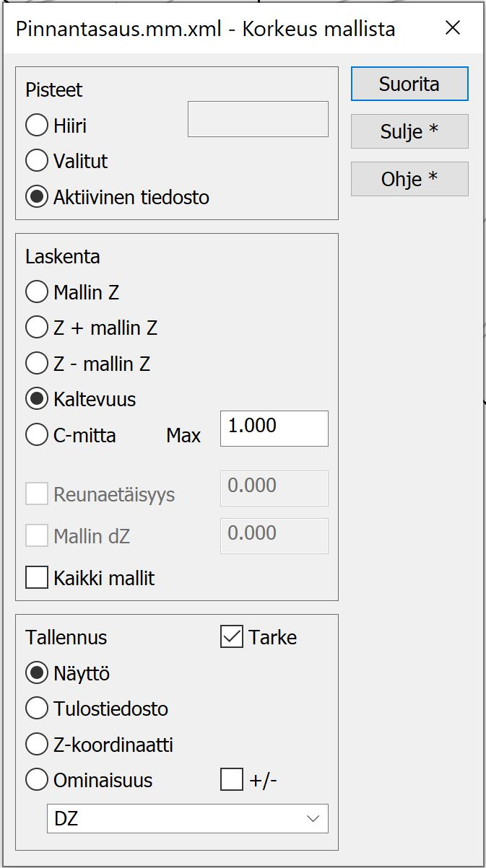The image size is (486, 868).
Task: Select Z-koordinaatti radio button
Action: click(x=37, y=745)
